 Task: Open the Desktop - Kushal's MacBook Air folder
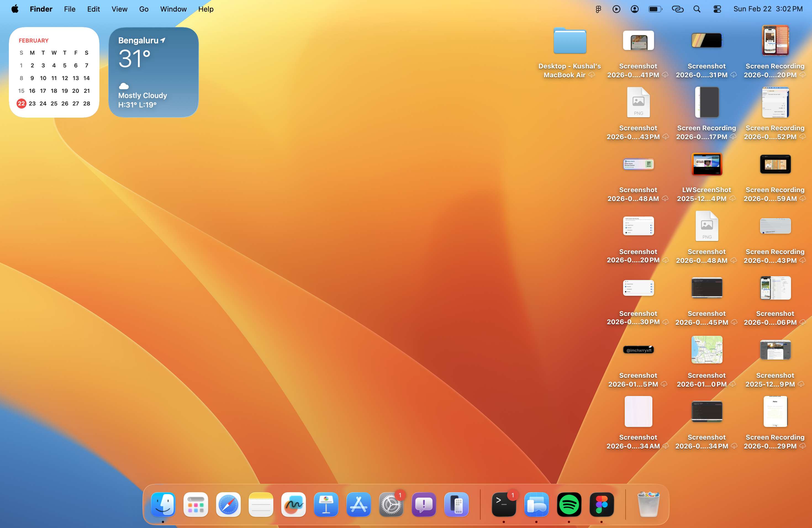tap(570, 41)
